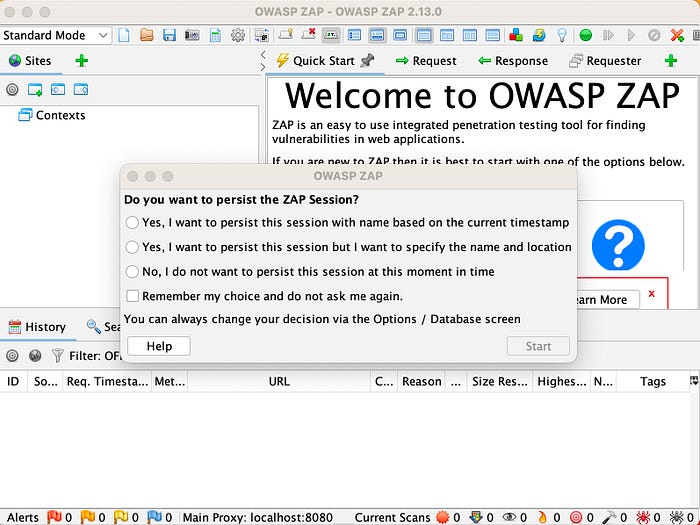Click the red high-risk alerts flag
Viewport: 700px width, 525px height.
tap(54, 517)
